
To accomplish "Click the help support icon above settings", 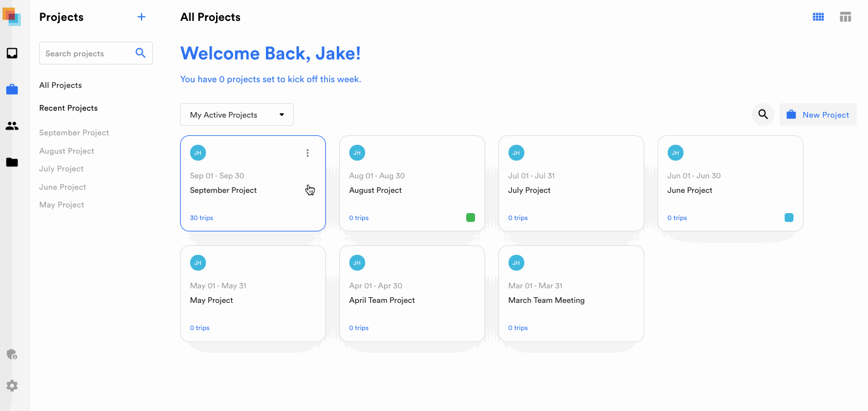I will pyautogui.click(x=11, y=354).
